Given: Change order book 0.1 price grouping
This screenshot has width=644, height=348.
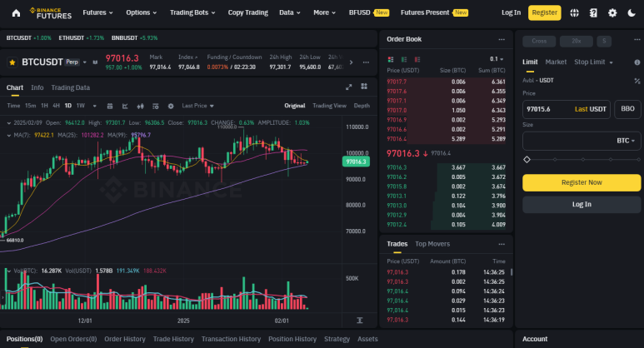Looking at the screenshot, I should pyautogui.click(x=497, y=59).
